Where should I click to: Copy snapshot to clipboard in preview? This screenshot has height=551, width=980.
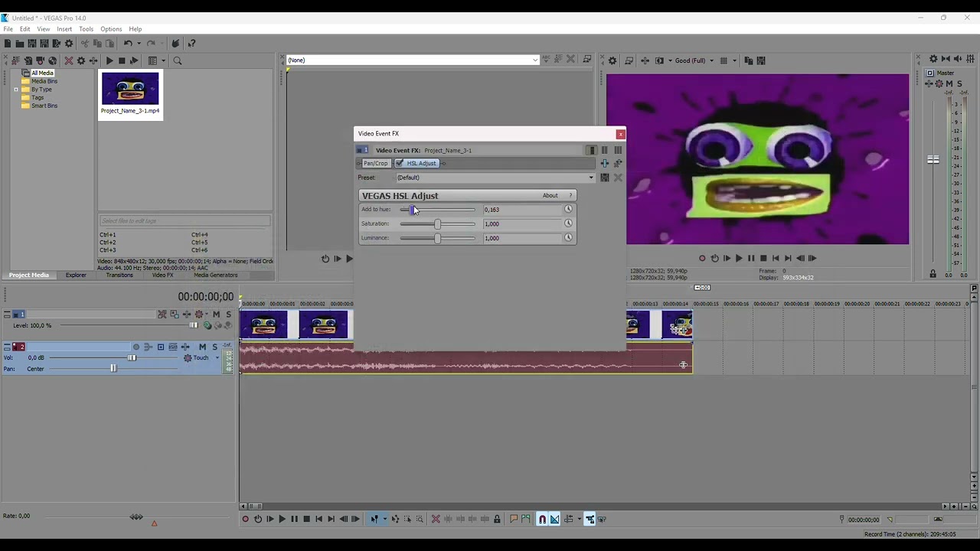click(x=749, y=60)
